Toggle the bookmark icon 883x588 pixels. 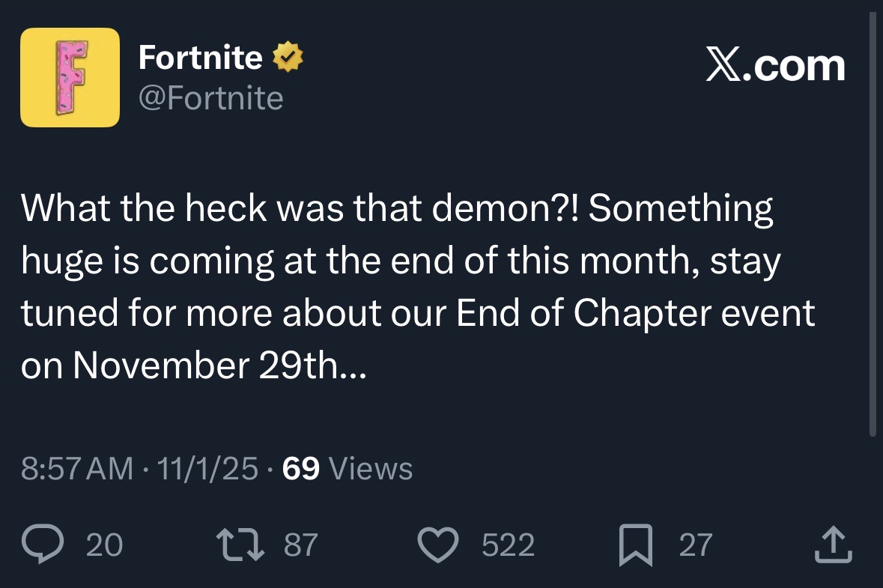pos(636,544)
